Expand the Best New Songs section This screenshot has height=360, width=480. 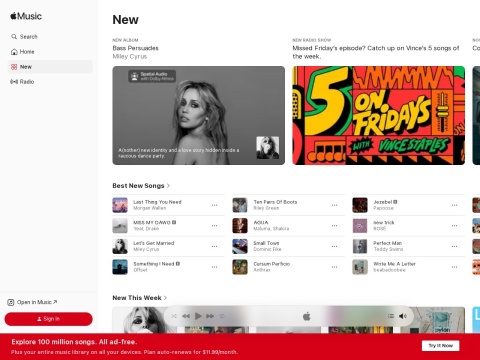pos(141,186)
